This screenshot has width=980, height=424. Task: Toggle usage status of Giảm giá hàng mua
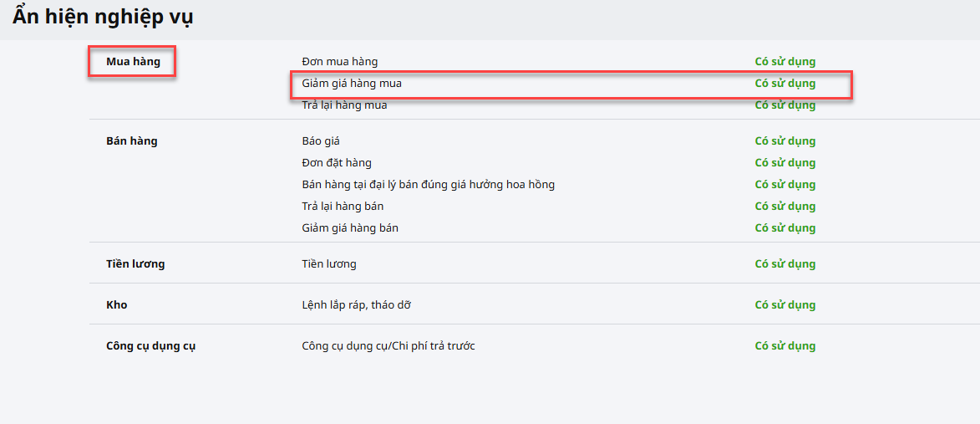pos(785,84)
